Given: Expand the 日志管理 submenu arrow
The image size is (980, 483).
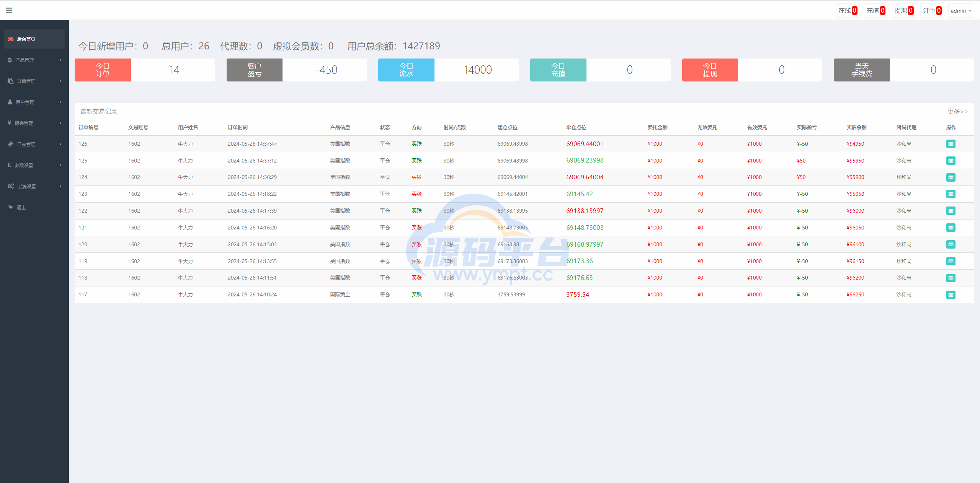Looking at the screenshot, I should pyautogui.click(x=60, y=144).
